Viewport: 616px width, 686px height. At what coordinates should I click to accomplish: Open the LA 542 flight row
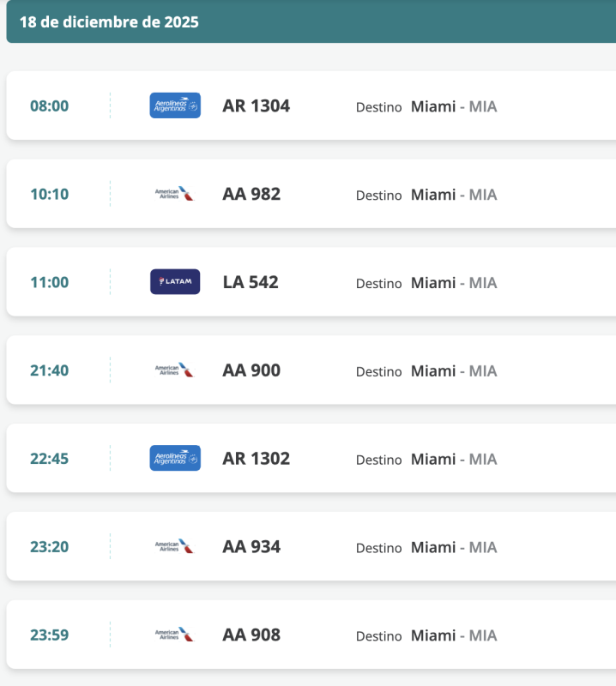(x=251, y=282)
